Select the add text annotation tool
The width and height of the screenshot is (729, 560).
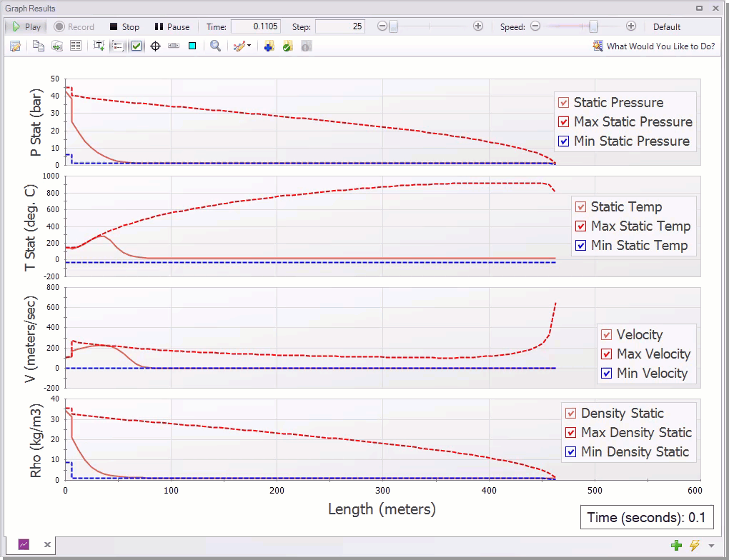[99, 45]
